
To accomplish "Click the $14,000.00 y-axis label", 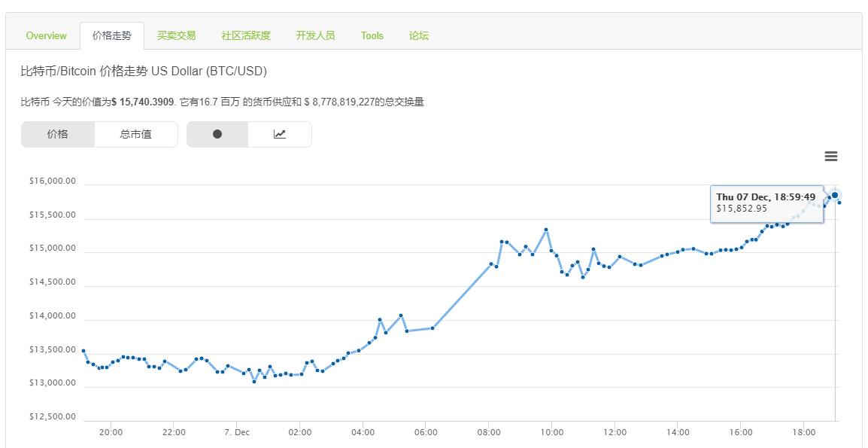I will [x=52, y=316].
